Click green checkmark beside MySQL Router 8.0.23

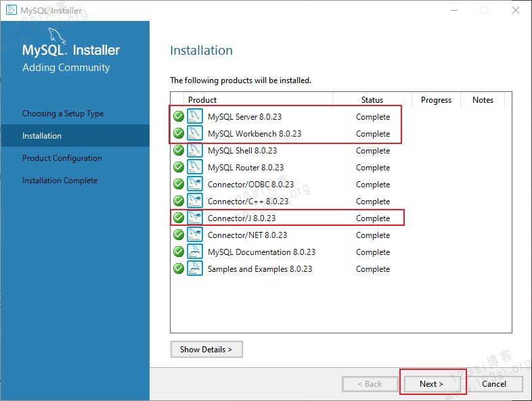click(x=179, y=167)
